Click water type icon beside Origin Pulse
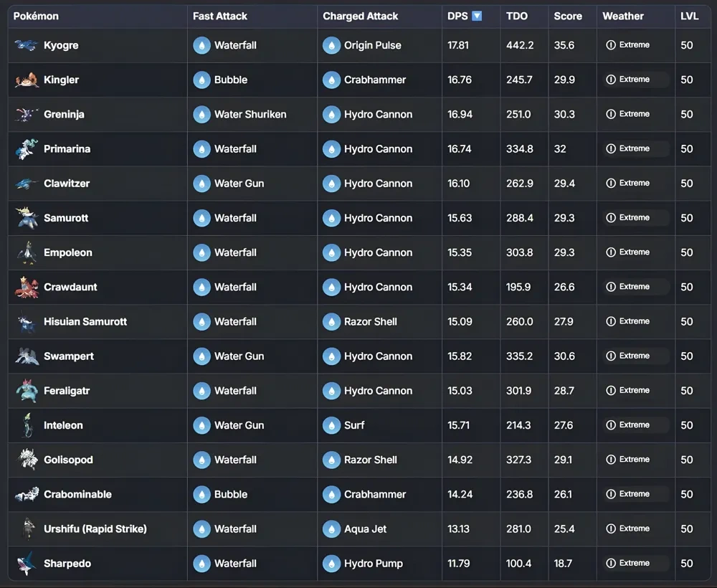The image size is (717, 588). (331, 45)
